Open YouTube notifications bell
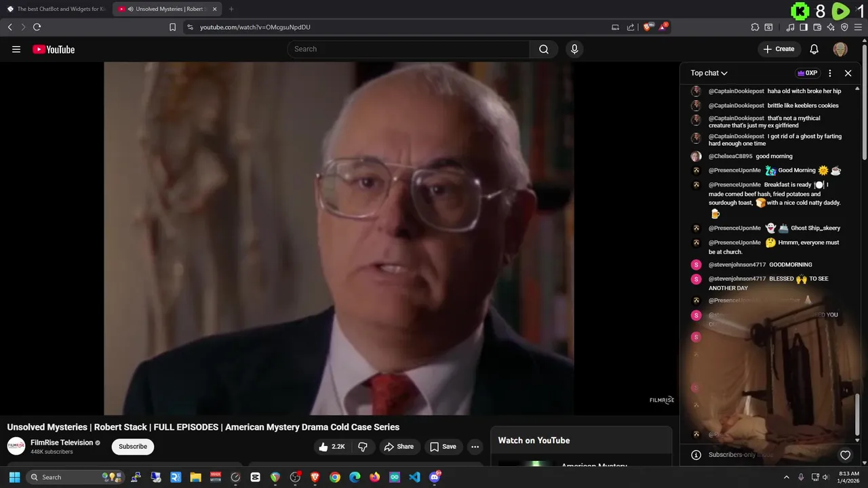The width and height of the screenshot is (868, 488). (x=814, y=49)
